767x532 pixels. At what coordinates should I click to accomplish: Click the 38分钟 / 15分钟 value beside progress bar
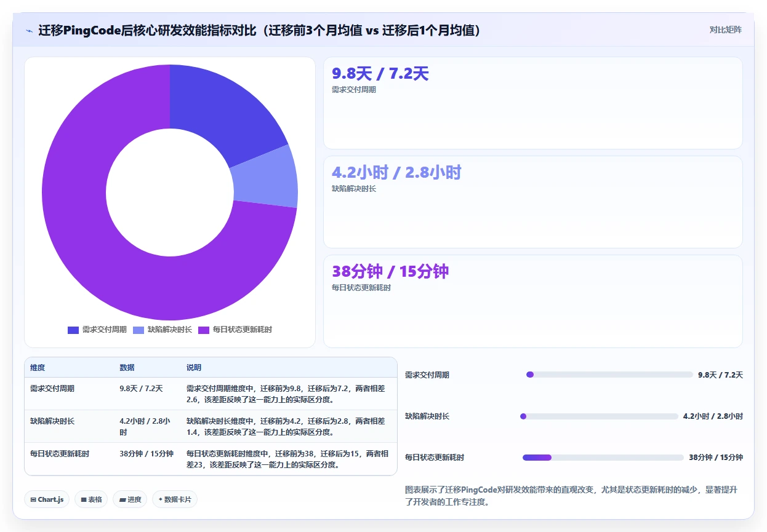pos(716,458)
